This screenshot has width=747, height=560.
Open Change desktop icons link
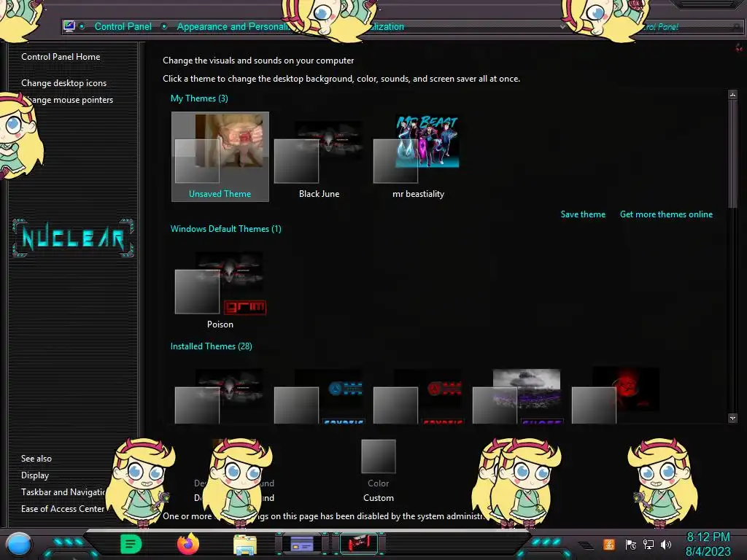click(64, 83)
